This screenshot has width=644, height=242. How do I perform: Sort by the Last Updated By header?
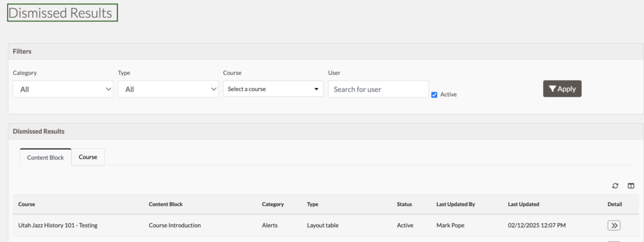coord(456,204)
